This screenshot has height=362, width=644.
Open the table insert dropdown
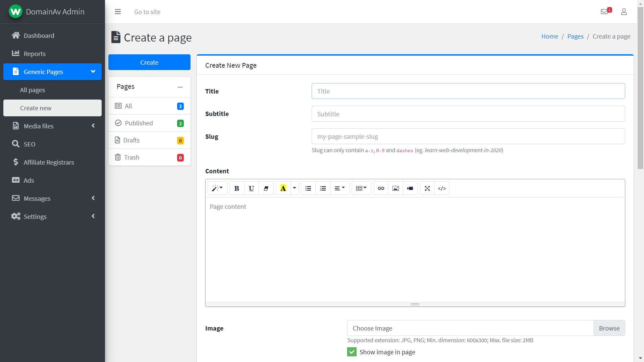coord(361,188)
